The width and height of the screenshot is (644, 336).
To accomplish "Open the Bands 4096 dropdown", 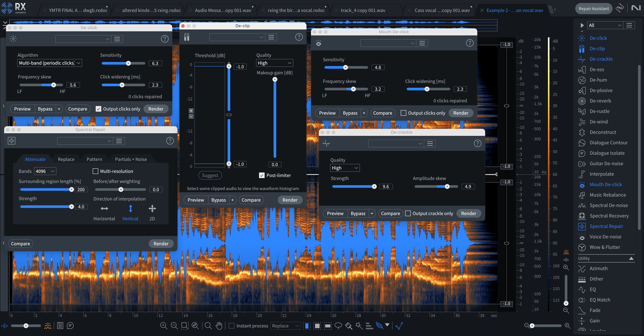I will (x=45, y=171).
